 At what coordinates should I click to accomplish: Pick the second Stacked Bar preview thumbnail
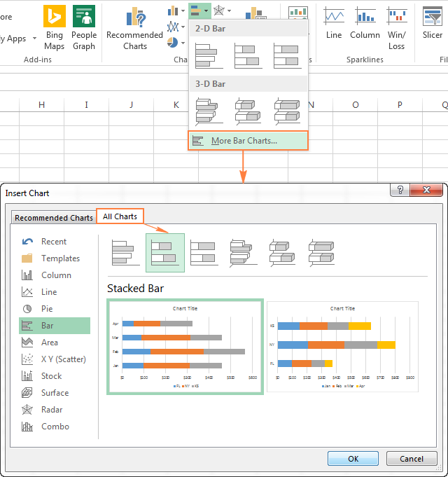(x=342, y=347)
